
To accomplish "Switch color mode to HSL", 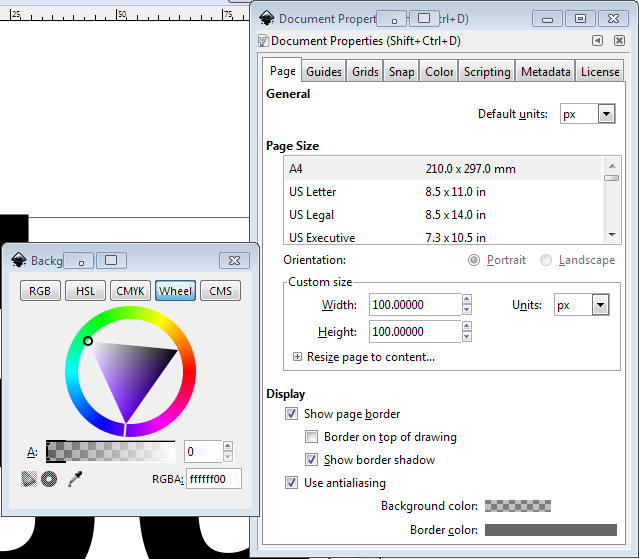I will (85, 291).
